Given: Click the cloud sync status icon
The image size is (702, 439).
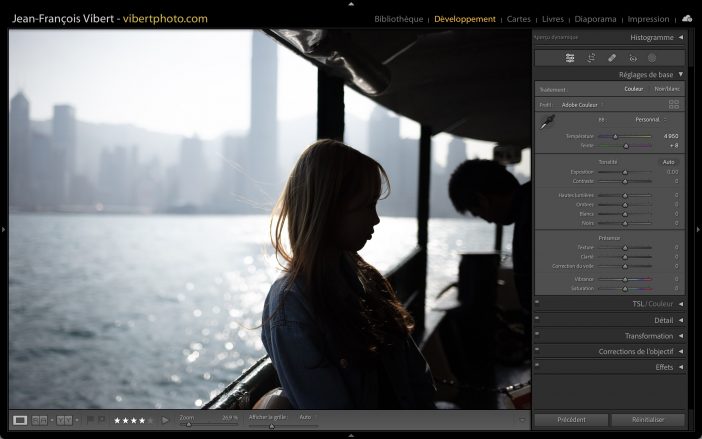Looking at the screenshot, I should click(687, 18).
